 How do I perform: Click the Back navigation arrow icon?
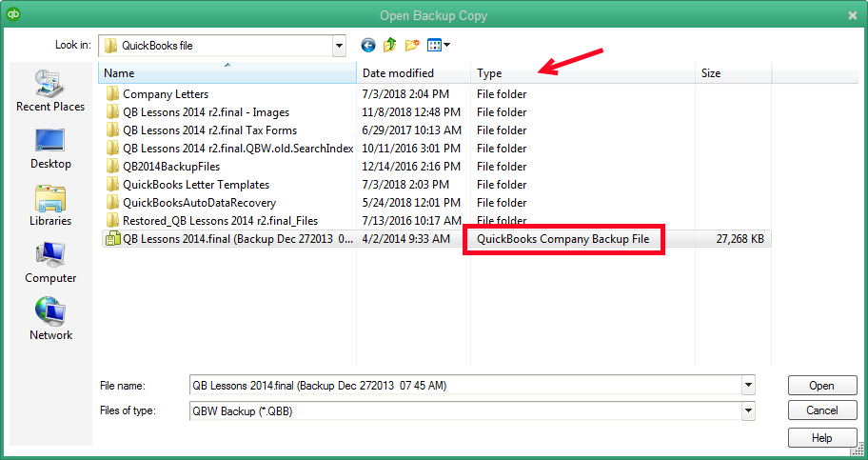click(368, 46)
